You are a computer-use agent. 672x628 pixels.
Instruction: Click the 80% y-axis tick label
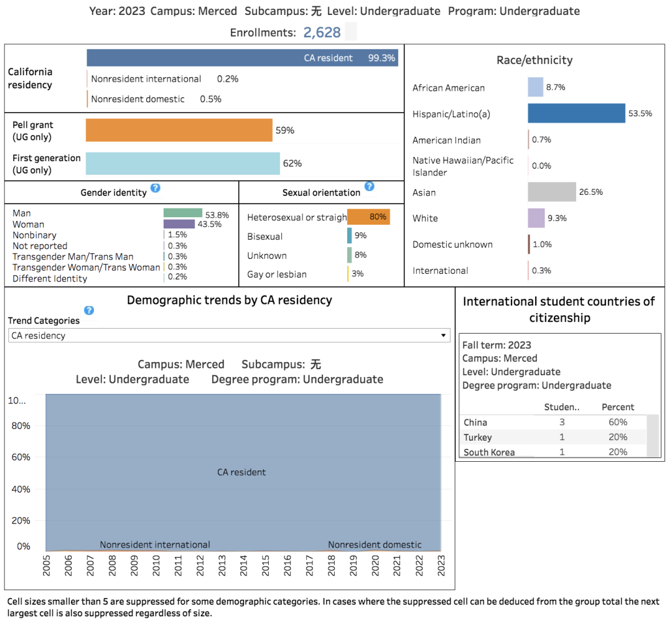click(x=21, y=426)
